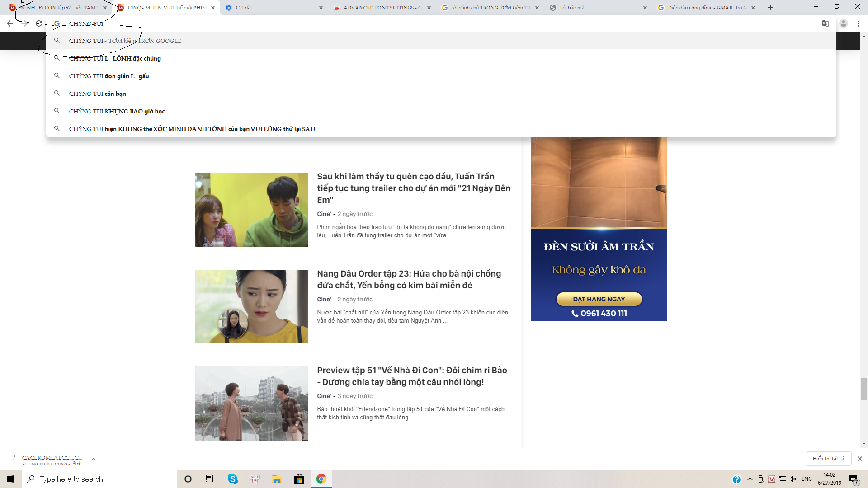Toggle the download notification bar visibility

(x=860, y=458)
